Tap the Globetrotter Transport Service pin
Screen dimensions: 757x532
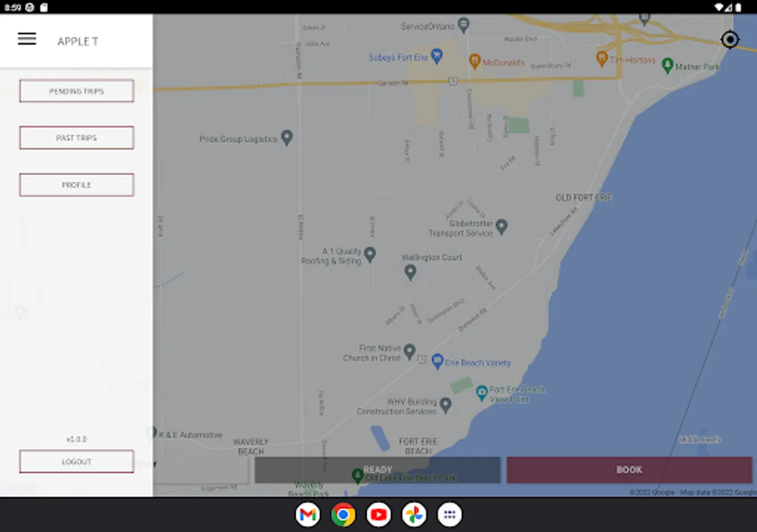tap(502, 226)
